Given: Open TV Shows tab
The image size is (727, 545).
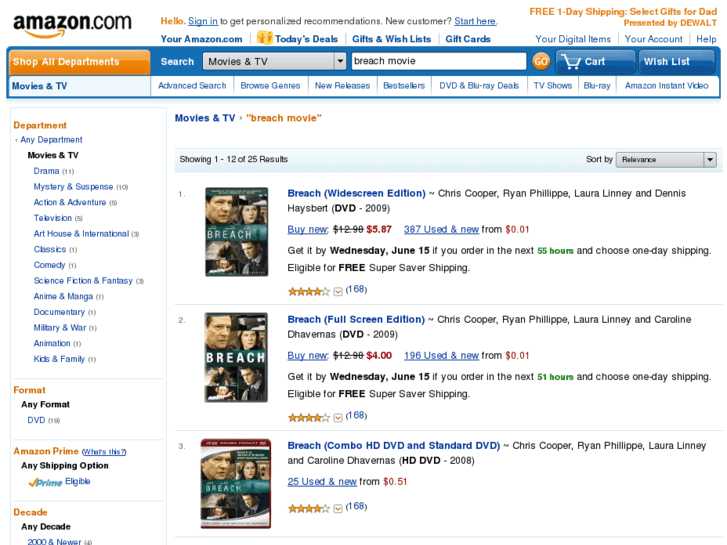Looking at the screenshot, I should 553,86.
